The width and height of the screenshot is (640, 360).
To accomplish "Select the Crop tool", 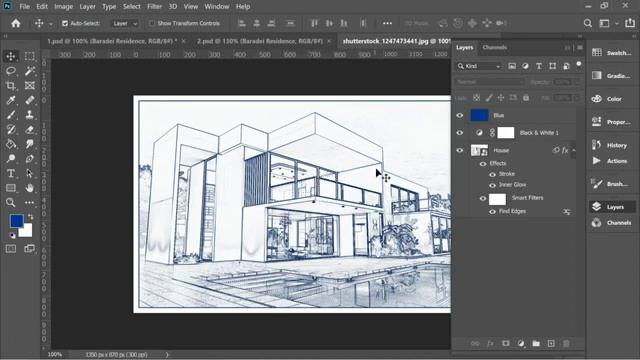I will point(11,85).
